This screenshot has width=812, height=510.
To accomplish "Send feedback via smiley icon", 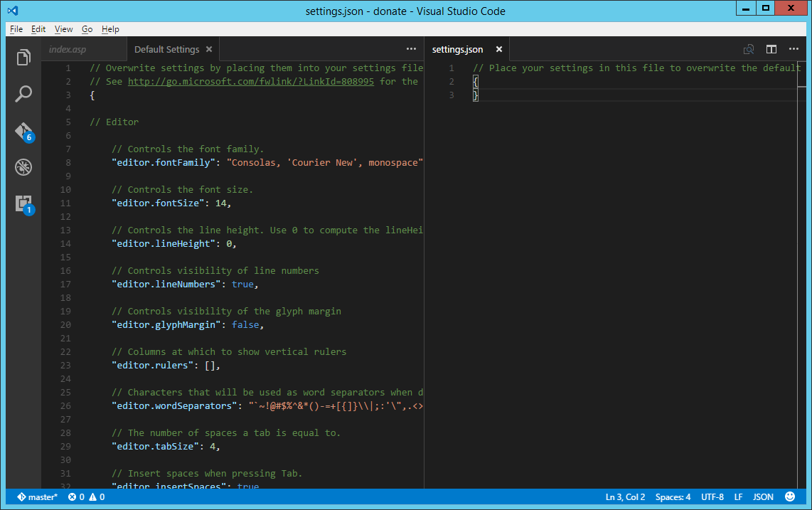I will [x=790, y=496].
